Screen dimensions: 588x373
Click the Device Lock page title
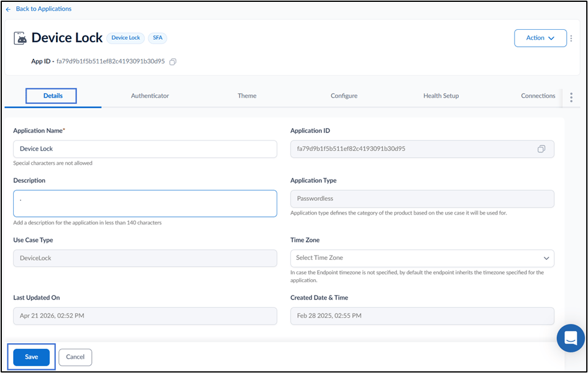pyautogui.click(x=67, y=38)
